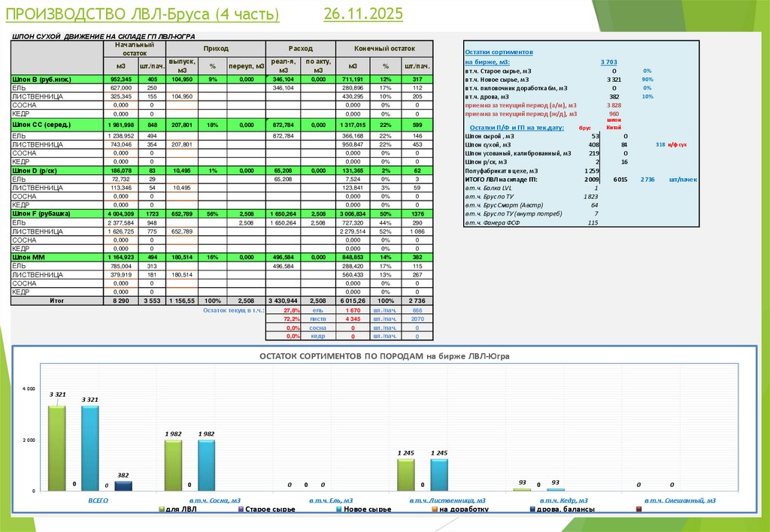Click 'в т.ч. Брус Смарт (Австр)' line

click(x=504, y=205)
